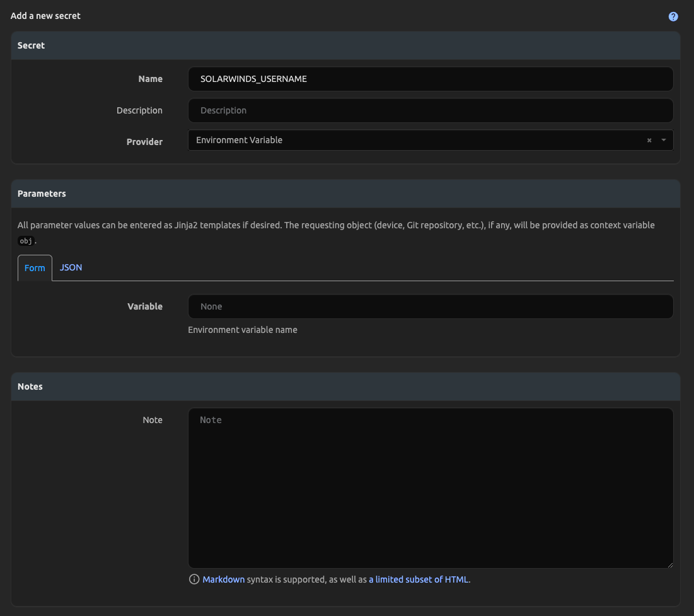The height and width of the screenshot is (616, 694).
Task: Switch to the Form parameters tab
Action: [x=35, y=268]
